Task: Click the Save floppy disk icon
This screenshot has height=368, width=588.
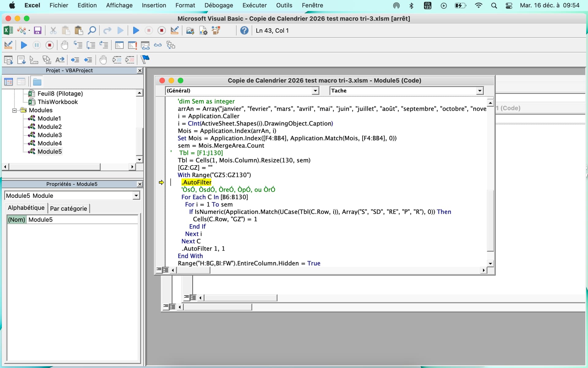Action: pyautogui.click(x=37, y=30)
